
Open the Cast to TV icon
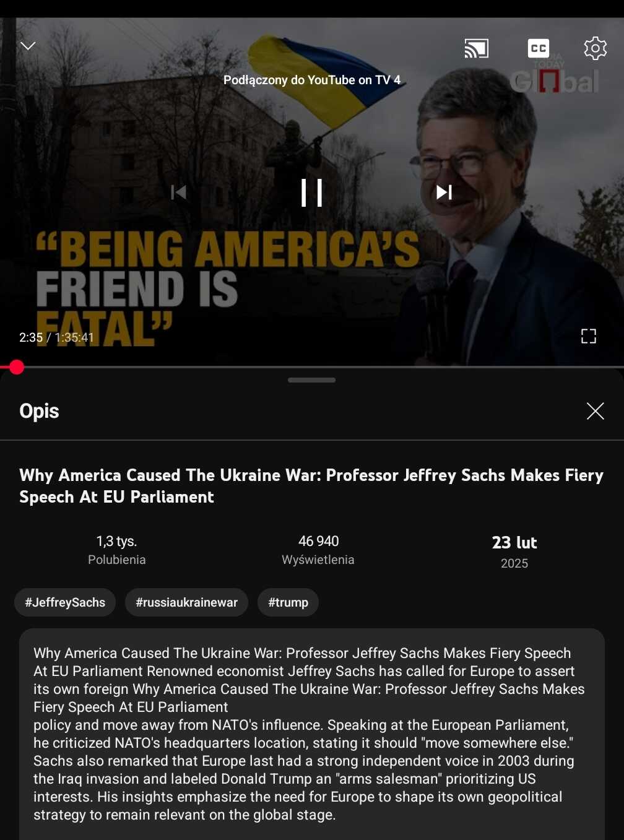477,48
